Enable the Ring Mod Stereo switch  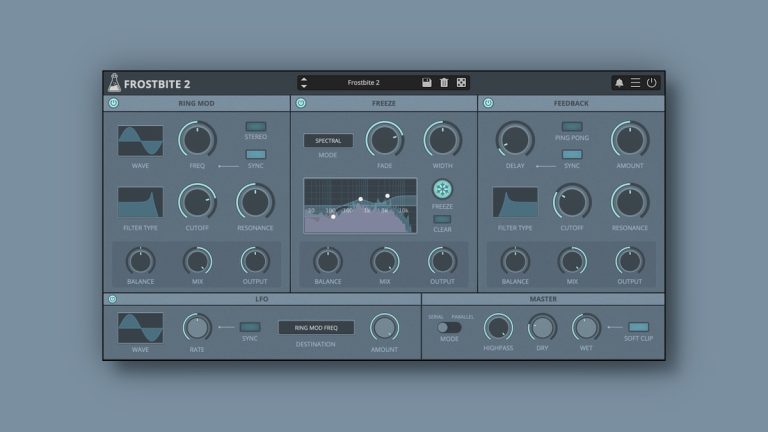coord(256,126)
